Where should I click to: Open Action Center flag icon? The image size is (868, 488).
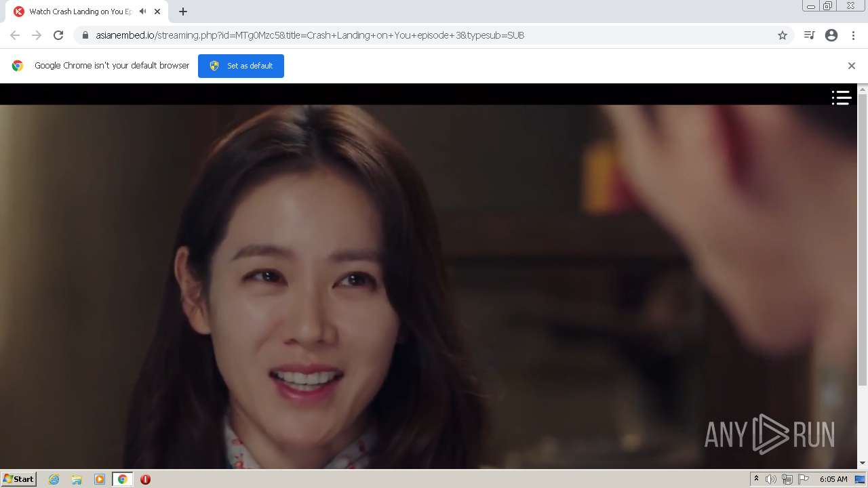click(x=804, y=479)
